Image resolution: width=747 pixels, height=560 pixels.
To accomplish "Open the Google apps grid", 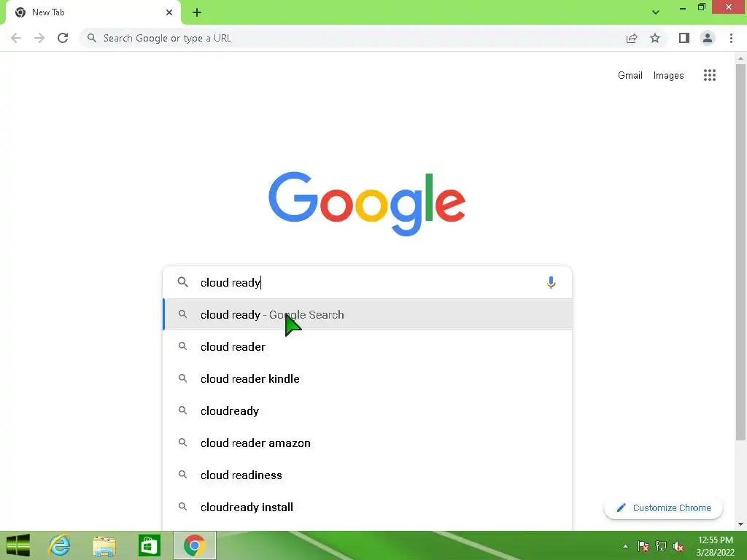I will (709, 75).
